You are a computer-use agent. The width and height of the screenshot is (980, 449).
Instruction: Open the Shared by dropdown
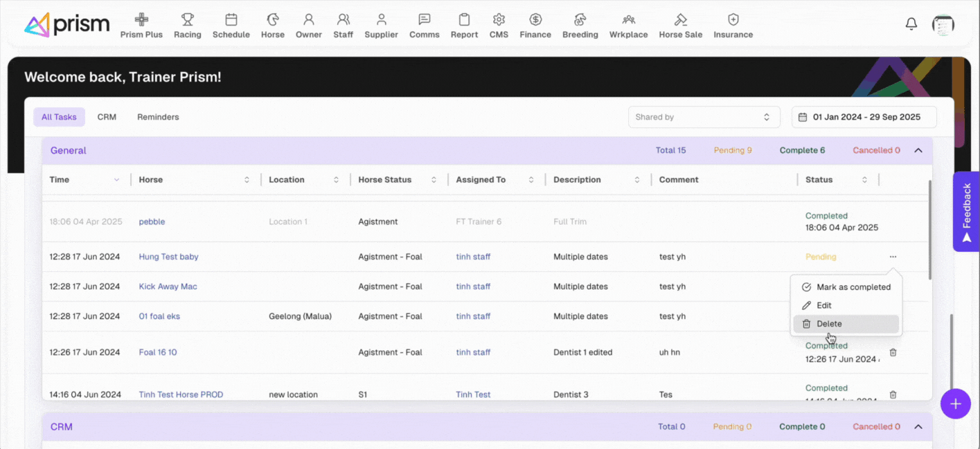click(x=703, y=117)
